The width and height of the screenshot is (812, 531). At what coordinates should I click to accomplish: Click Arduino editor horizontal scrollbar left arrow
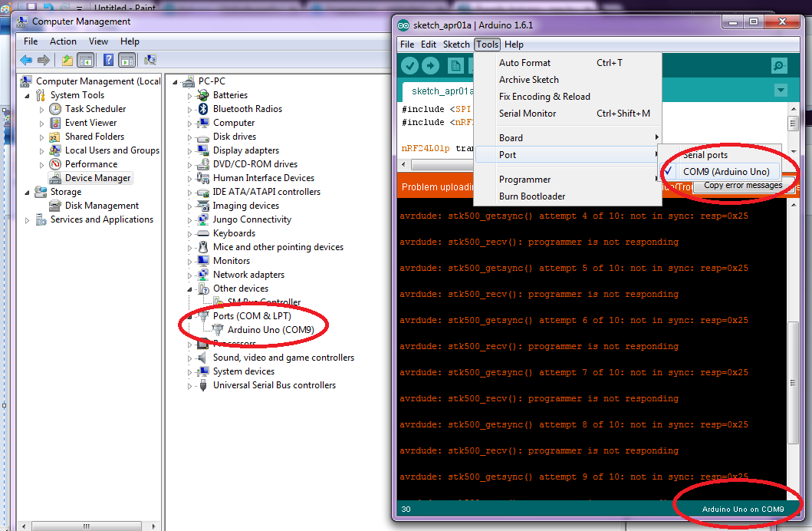click(404, 165)
